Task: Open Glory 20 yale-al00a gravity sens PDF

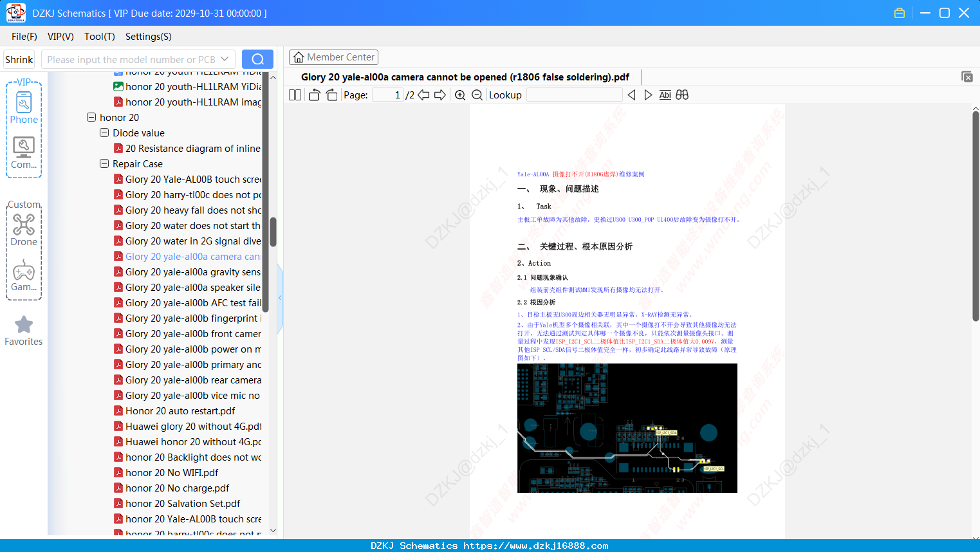Action: click(x=187, y=272)
